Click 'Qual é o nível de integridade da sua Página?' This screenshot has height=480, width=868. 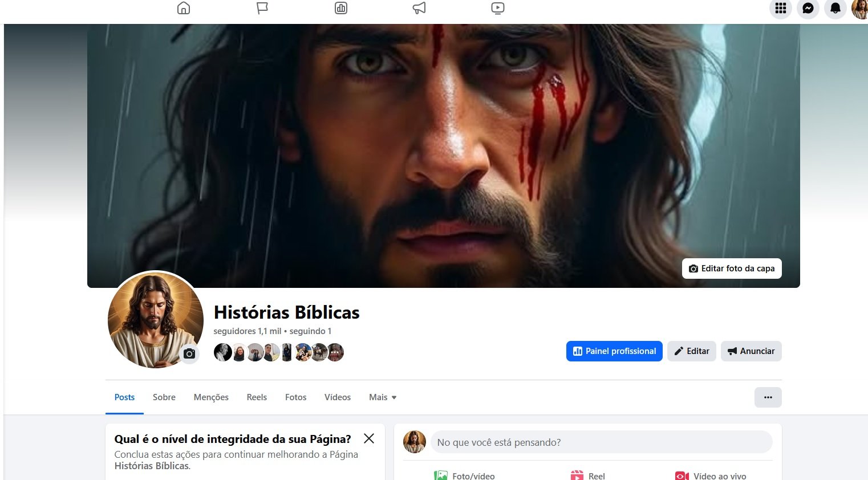pyautogui.click(x=233, y=439)
